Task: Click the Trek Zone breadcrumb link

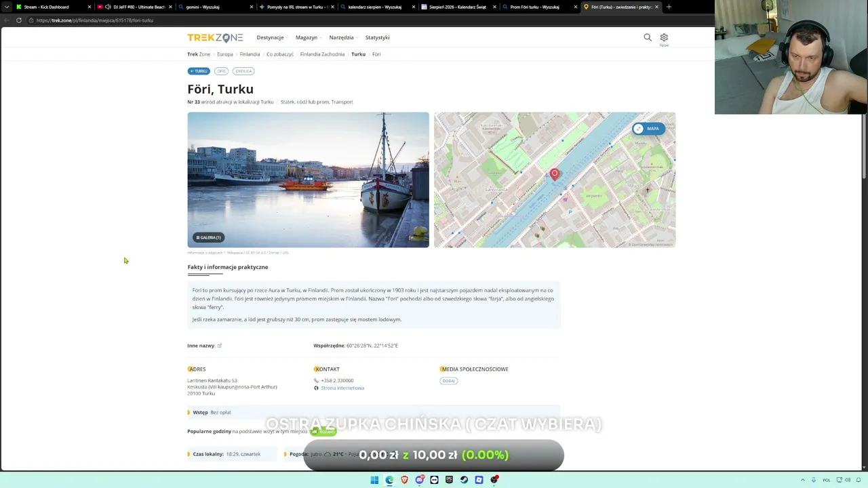Action: pos(199,54)
